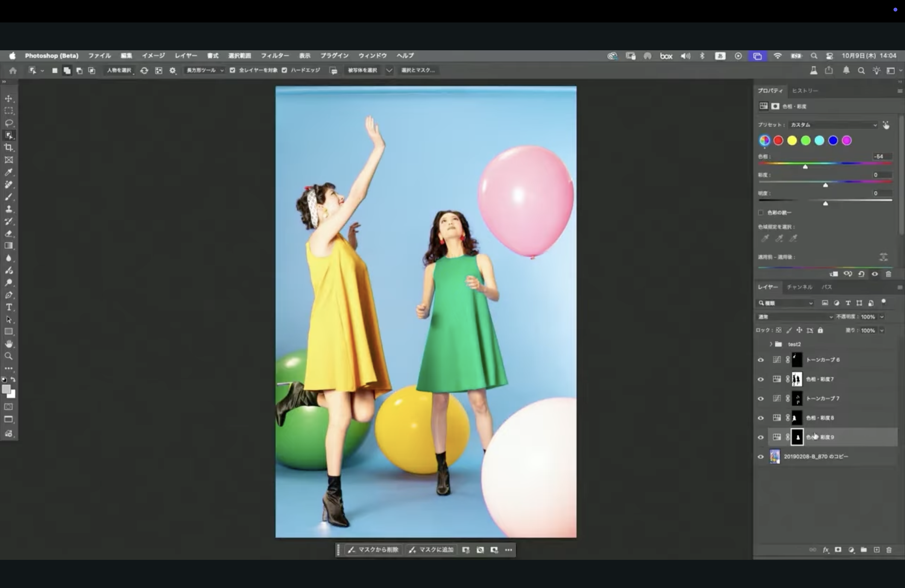
Task: Choose the red color range swatch
Action: coord(778,141)
